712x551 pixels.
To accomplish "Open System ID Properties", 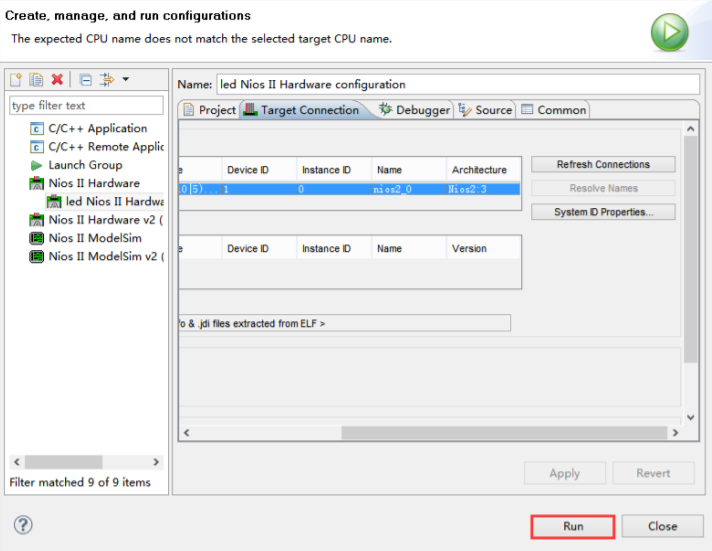I will click(x=602, y=212).
